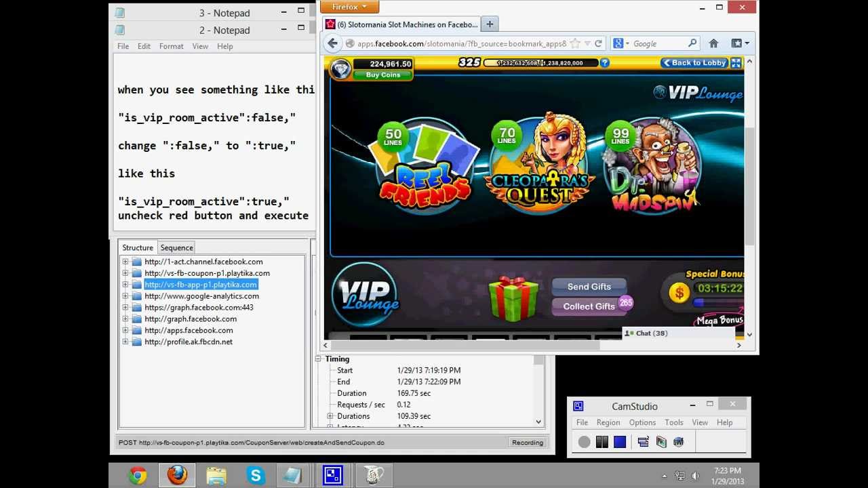The image size is (868, 488).
Task: Expand the 1-act.channel.facebook.com node
Action: click(125, 262)
